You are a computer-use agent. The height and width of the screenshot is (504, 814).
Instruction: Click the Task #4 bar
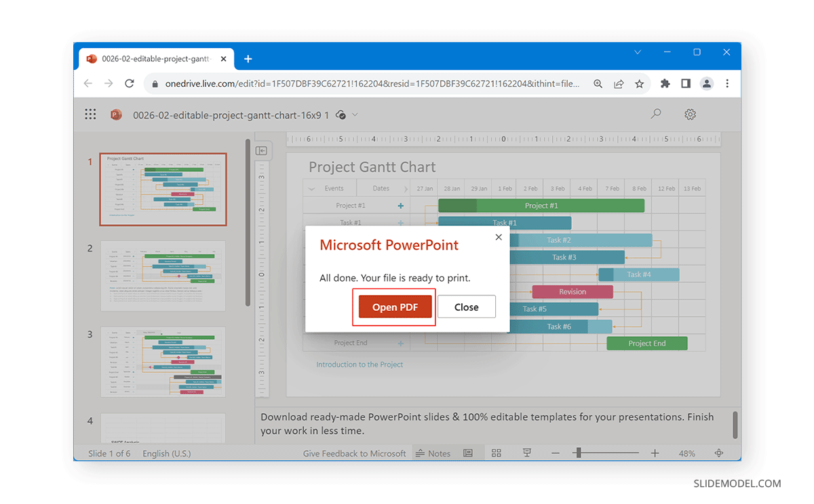coord(638,275)
